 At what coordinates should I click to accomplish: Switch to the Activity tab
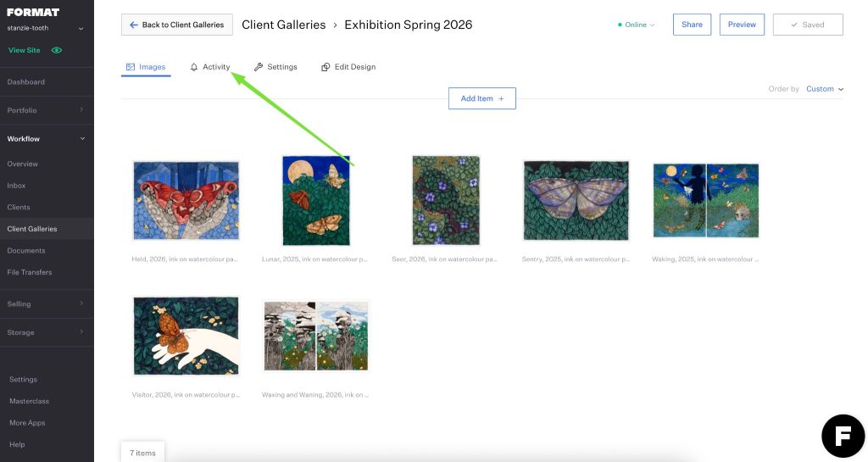(210, 67)
